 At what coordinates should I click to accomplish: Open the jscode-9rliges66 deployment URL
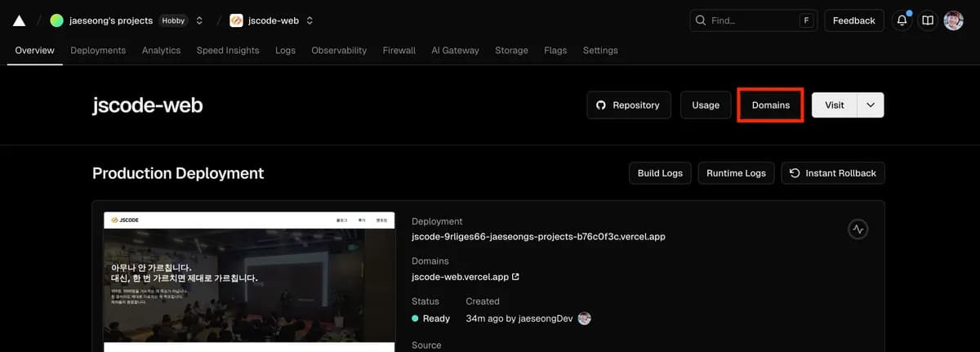538,237
